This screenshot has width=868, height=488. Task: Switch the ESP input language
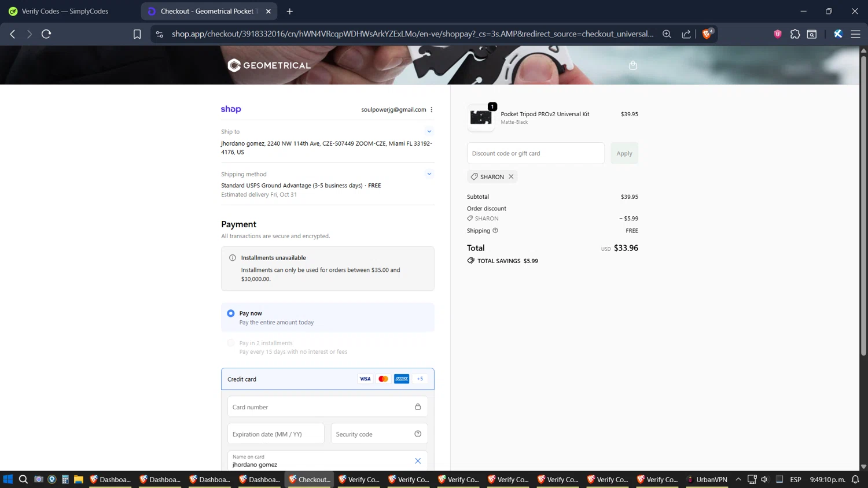pos(796,479)
